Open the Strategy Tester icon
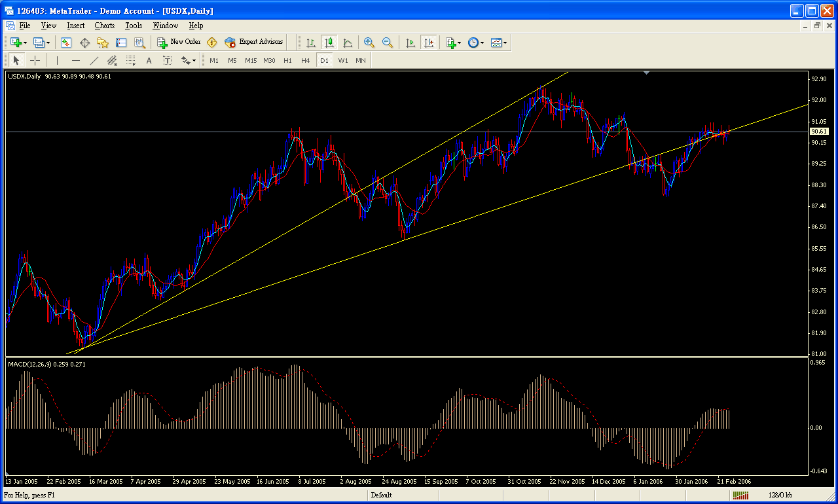This screenshot has height=504, width=838. tap(139, 43)
